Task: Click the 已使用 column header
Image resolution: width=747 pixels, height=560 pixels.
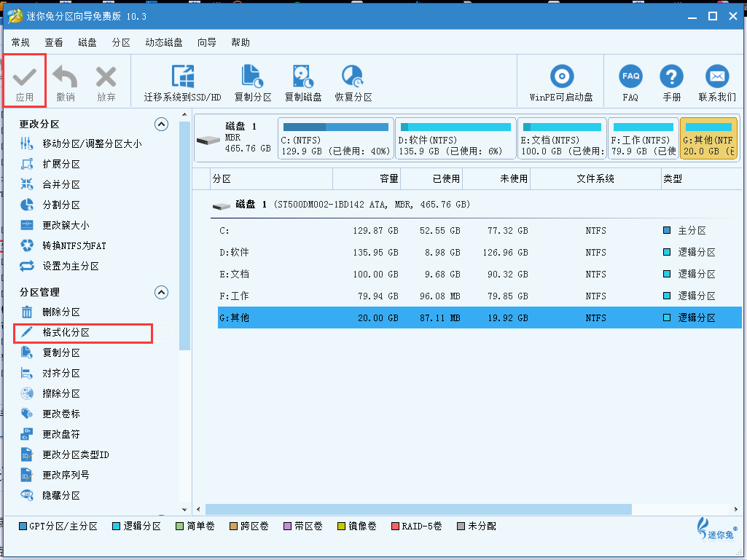Action: [431, 178]
